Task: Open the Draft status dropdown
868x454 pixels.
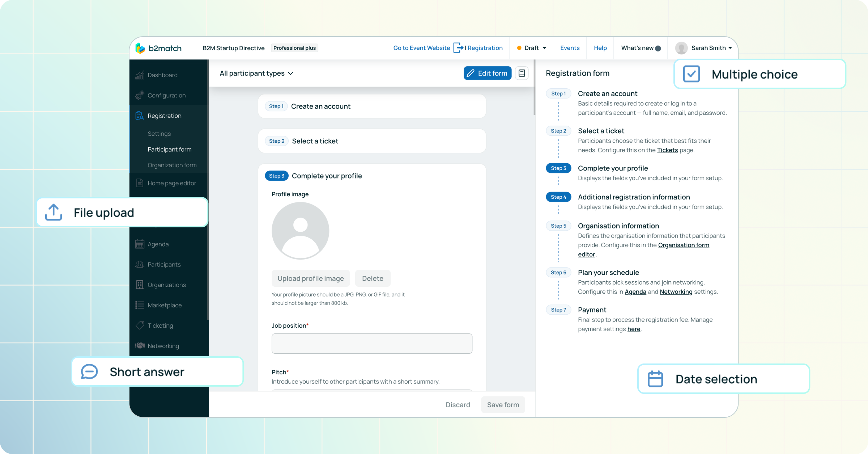Action: click(532, 48)
